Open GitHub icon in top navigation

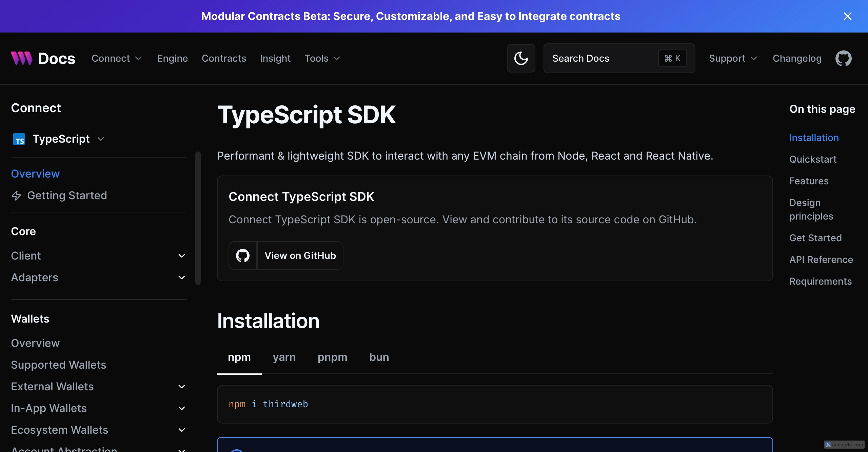click(x=844, y=58)
